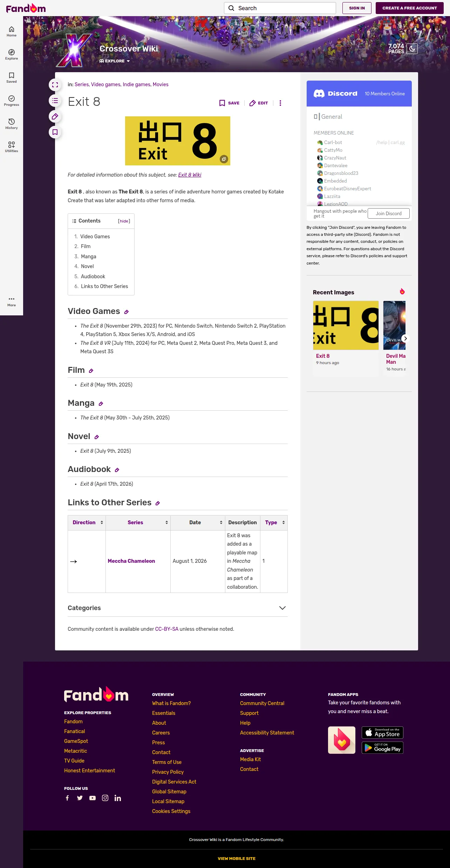Screen dimensions: 450x868
Task: Jump to Audiobook in Contents
Action: click(x=93, y=276)
